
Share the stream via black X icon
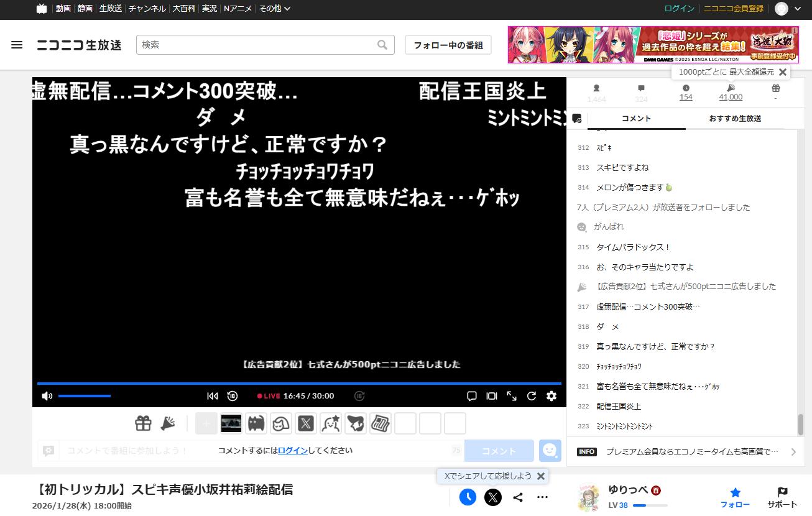[x=493, y=497]
